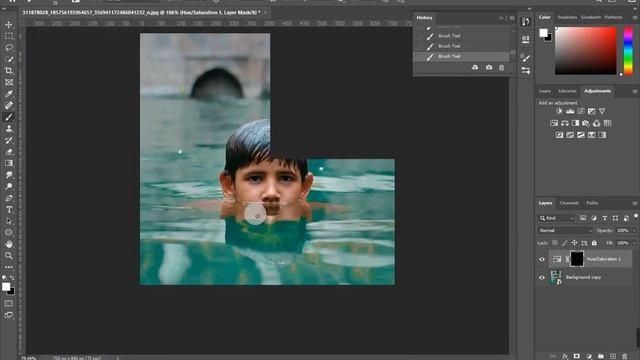The width and height of the screenshot is (640, 360).
Task: Hide the Hue/Saturation 1 layer
Action: tap(542, 259)
